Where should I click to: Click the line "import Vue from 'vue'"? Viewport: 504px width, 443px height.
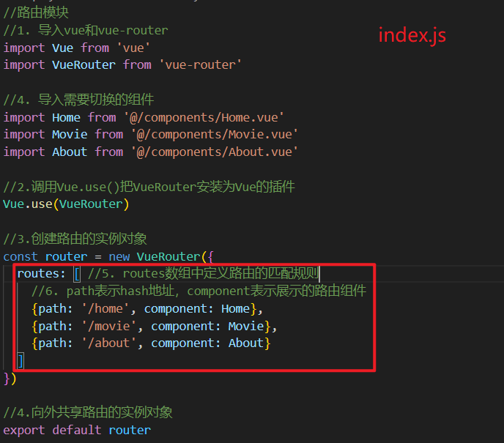(76, 48)
